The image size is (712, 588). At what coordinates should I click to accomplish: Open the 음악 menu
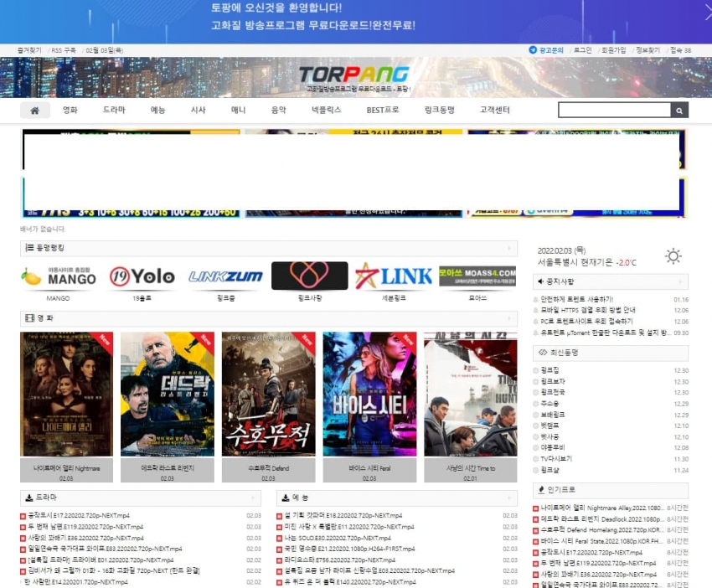279,110
